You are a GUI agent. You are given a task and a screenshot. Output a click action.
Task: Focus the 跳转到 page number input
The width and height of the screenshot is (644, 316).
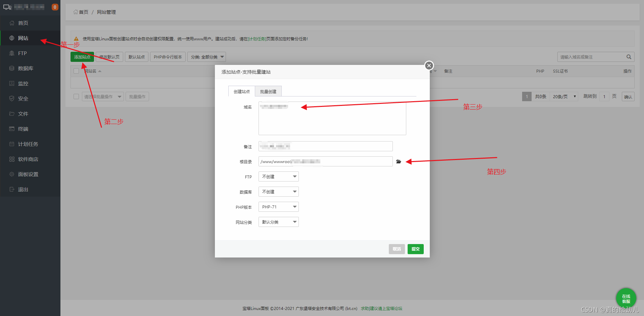[604, 96]
